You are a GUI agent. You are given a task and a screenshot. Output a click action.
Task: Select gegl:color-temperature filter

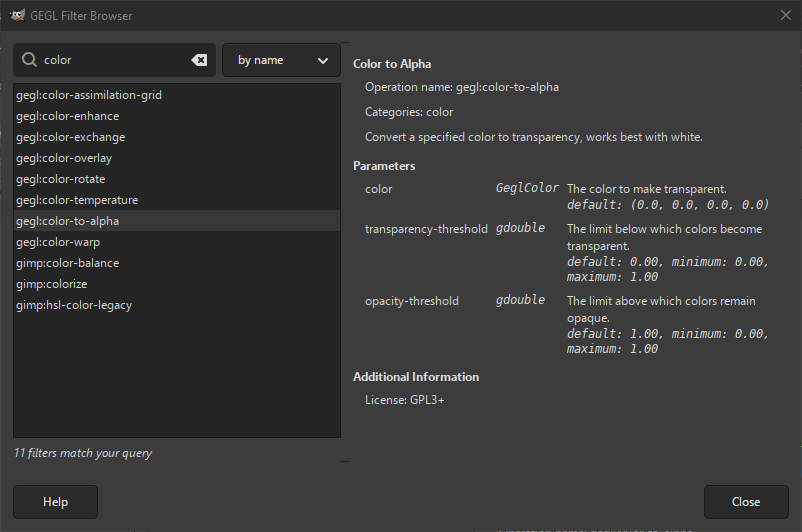177,200
